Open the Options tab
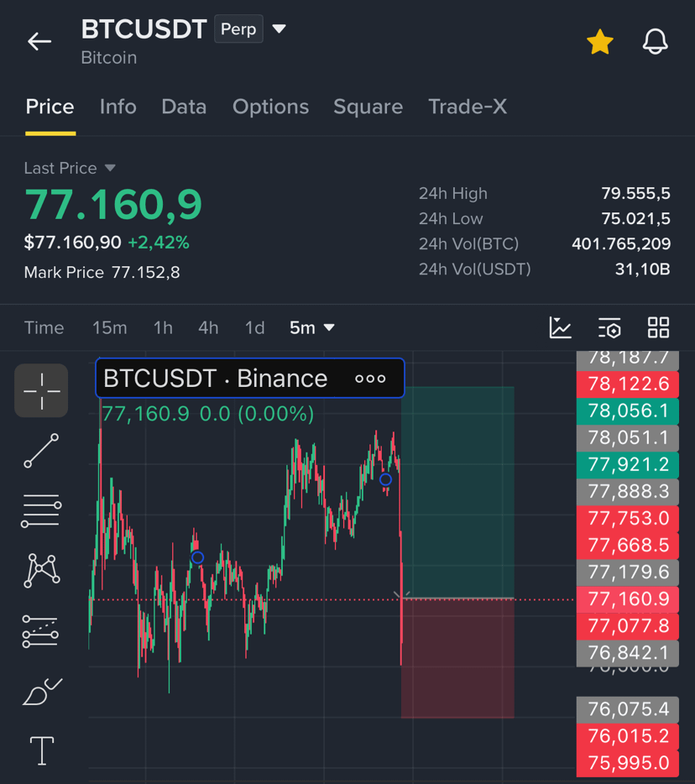The height and width of the screenshot is (784, 695). (270, 107)
